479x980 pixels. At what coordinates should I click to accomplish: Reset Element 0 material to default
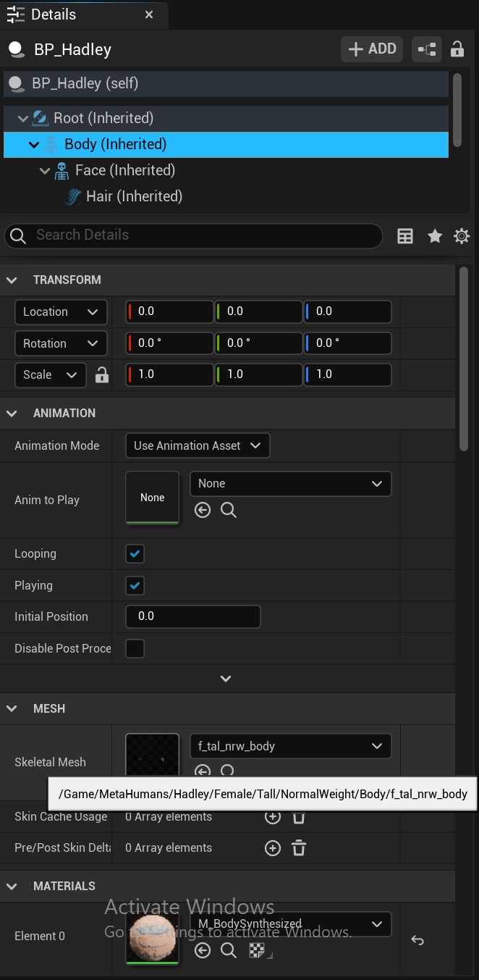(417, 940)
